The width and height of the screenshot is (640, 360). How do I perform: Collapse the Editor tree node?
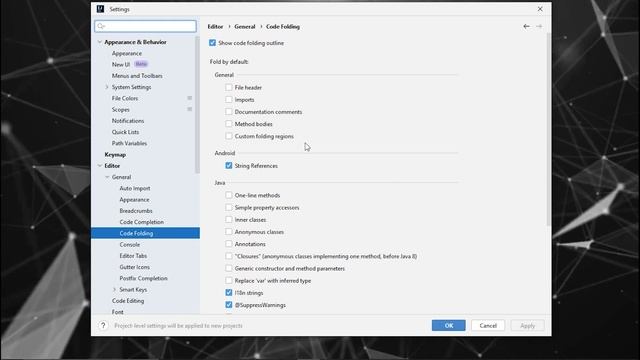pyautogui.click(x=100, y=166)
